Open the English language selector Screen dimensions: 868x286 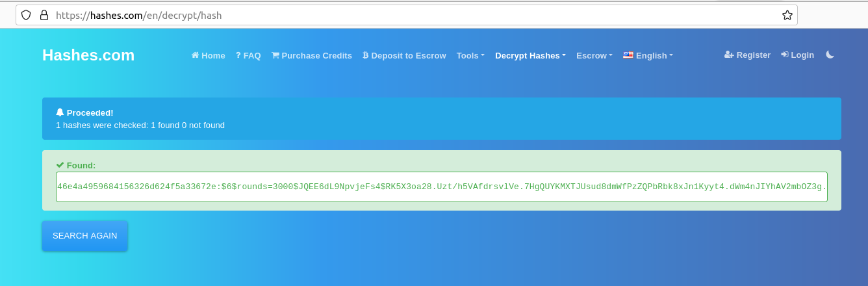(648, 56)
